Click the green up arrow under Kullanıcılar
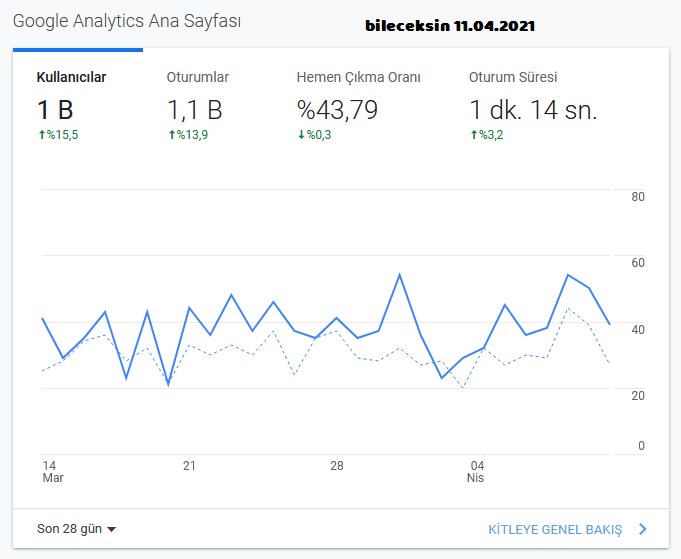Viewport: 681px width, 559px height. pyautogui.click(x=42, y=135)
